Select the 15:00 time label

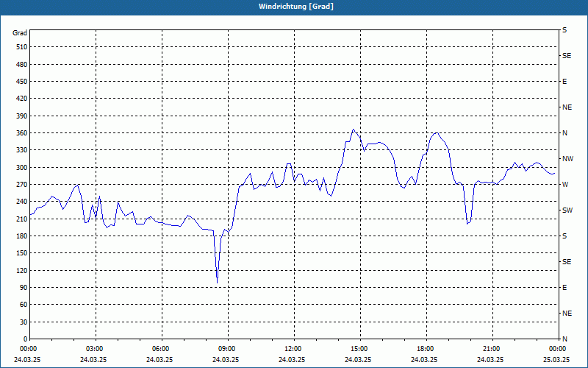point(360,349)
